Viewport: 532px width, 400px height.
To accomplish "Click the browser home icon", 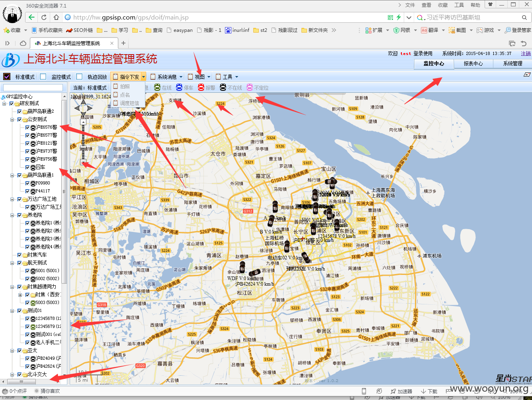I will point(56,17).
